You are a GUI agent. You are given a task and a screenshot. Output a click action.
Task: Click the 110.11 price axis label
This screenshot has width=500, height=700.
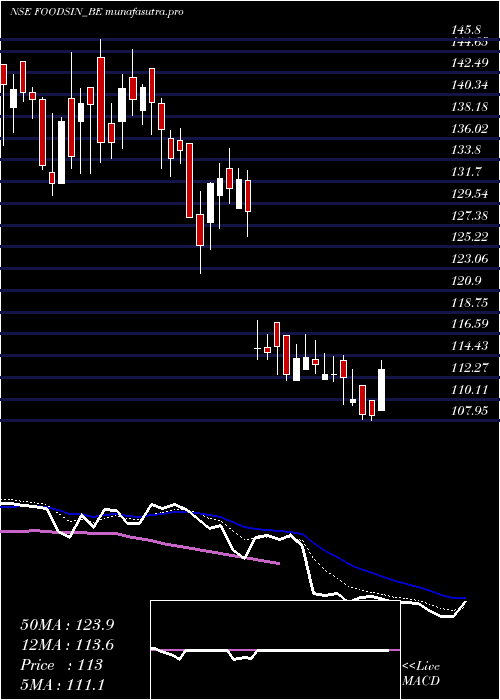click(x=470, y=390)
